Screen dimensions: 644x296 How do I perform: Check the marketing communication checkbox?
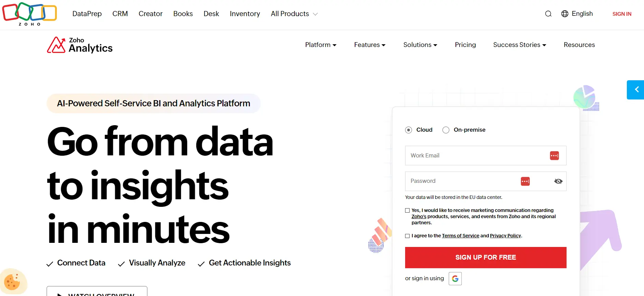point(407,210)
